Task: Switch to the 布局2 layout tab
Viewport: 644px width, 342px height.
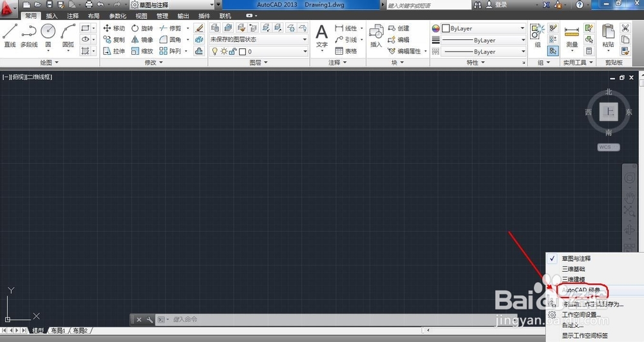Action: pyautogui.click(x=80, y=330)
